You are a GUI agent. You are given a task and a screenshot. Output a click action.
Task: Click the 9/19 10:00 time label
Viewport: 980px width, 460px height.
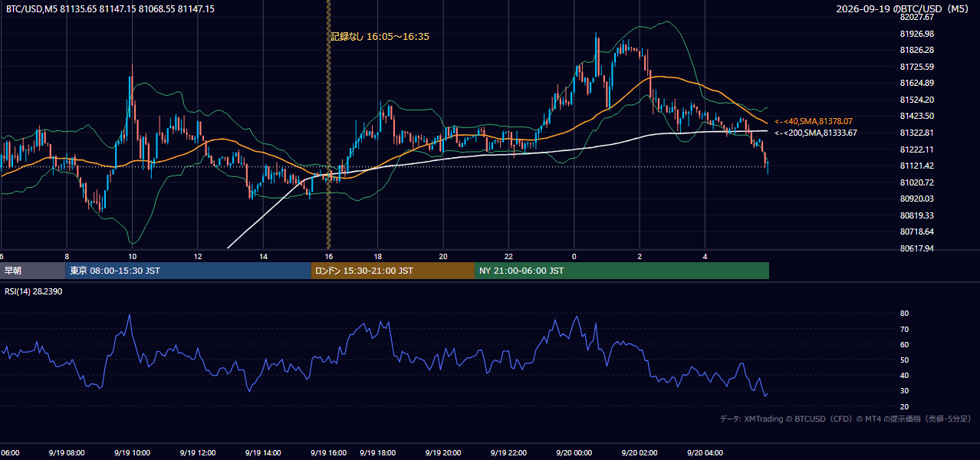(132, 453)
